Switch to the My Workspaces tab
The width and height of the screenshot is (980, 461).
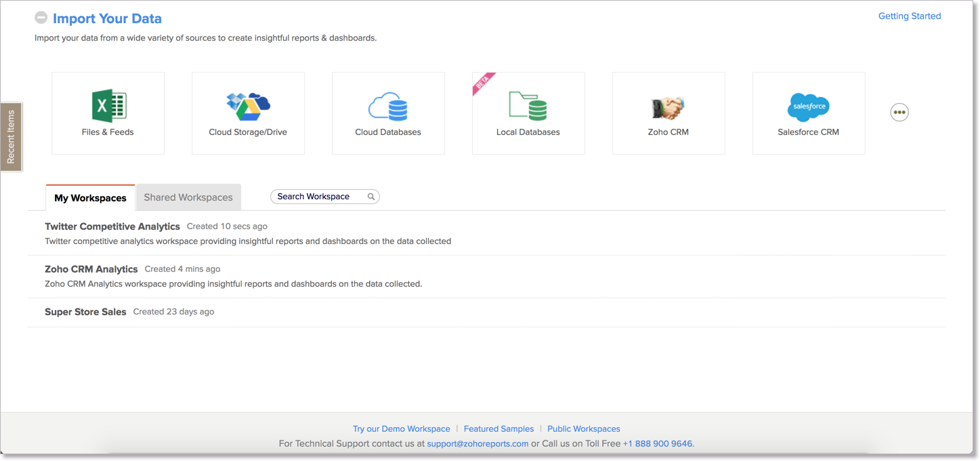[90, 198]
